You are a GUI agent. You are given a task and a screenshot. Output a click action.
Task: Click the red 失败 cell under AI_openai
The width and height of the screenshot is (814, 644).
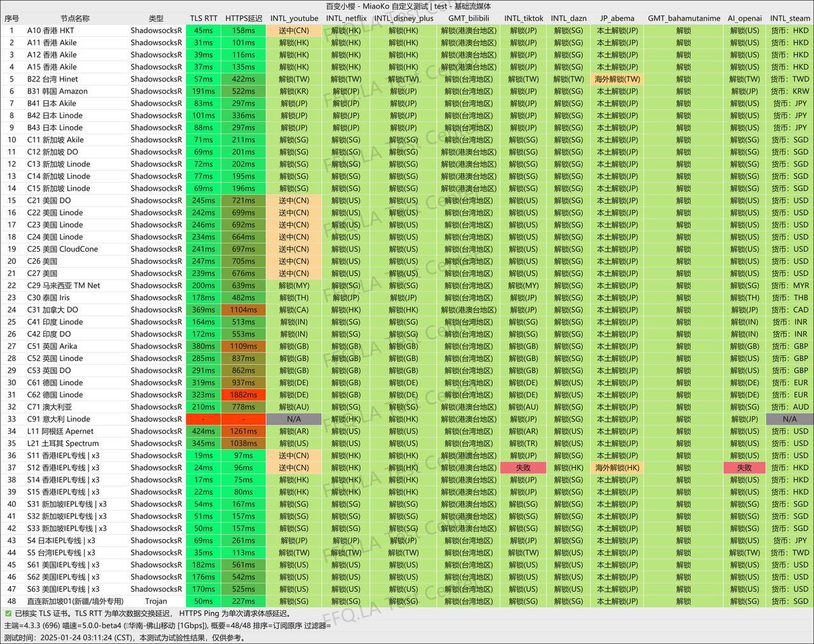click(744, 467)
